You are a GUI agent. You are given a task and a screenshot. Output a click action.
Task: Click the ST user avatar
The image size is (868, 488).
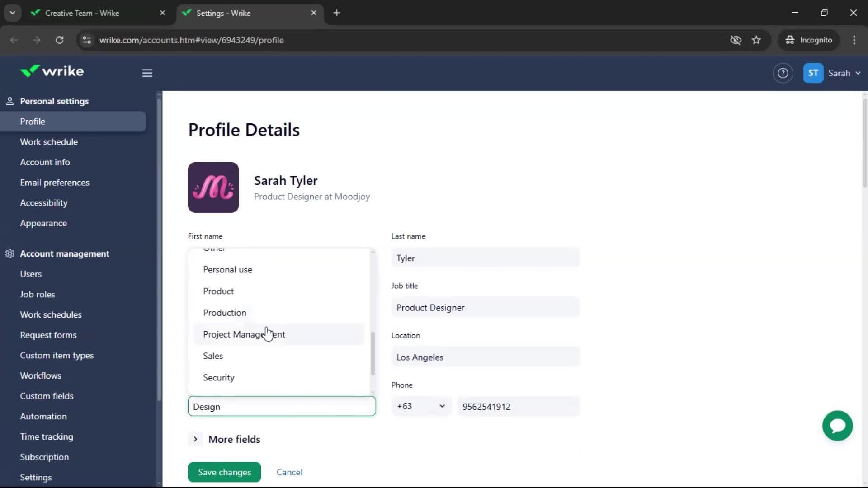pos(813,73)
